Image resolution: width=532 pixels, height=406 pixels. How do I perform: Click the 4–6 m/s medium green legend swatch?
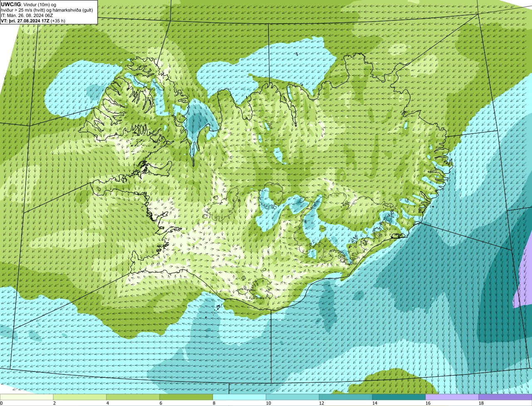click(x=133, y=397)
